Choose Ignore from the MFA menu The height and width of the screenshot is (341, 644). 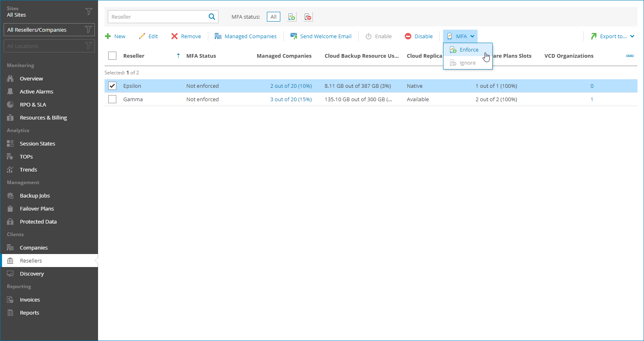coord(468,63)
